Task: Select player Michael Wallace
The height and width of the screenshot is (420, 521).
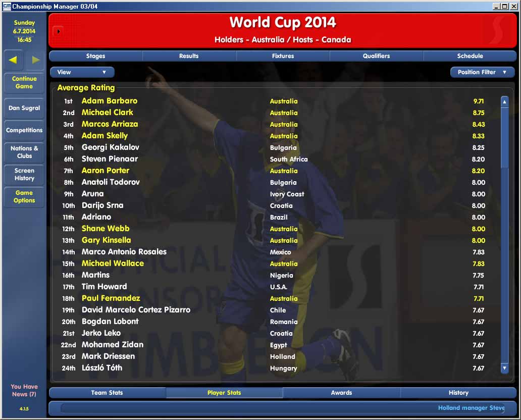Action: [x=113, y=264]
